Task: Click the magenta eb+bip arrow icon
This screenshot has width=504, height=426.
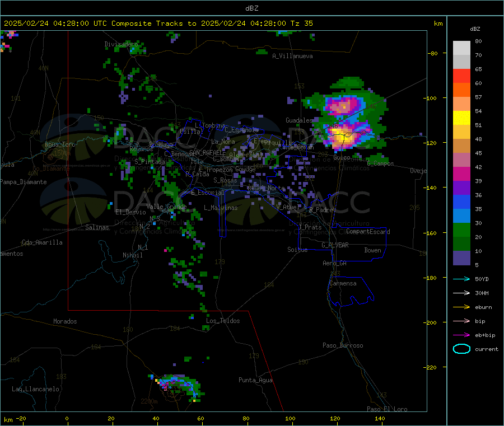Action: click(x=461, y=335)
